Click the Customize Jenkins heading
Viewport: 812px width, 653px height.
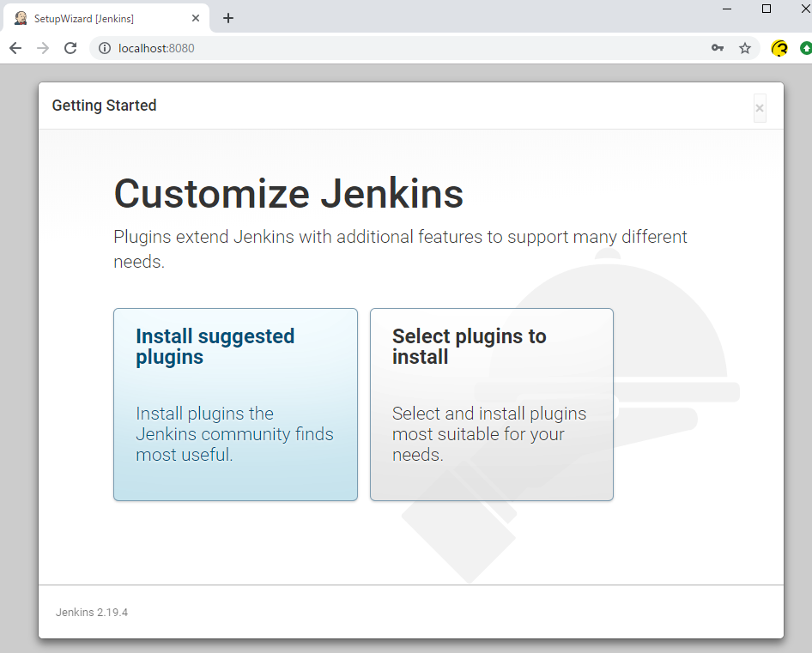[x=288, y=193]
